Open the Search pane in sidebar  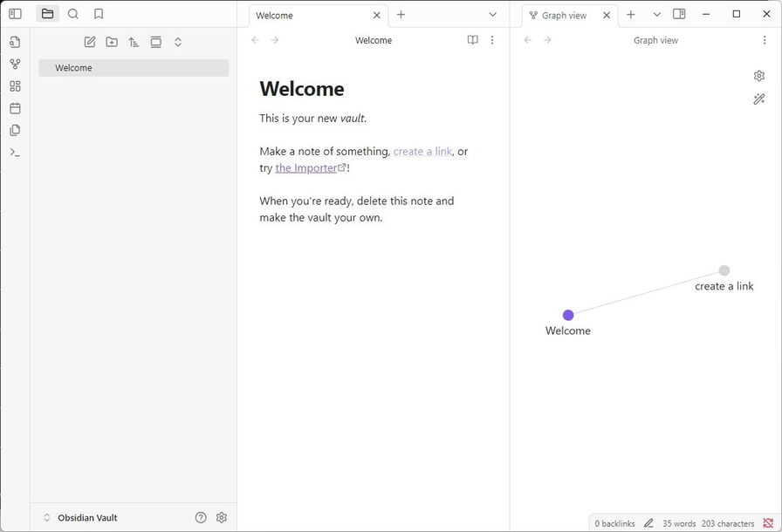73,14
